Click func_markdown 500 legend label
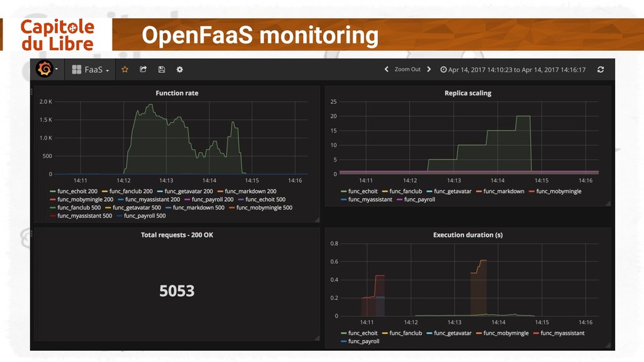644x362 pixels. coord(199,207)
